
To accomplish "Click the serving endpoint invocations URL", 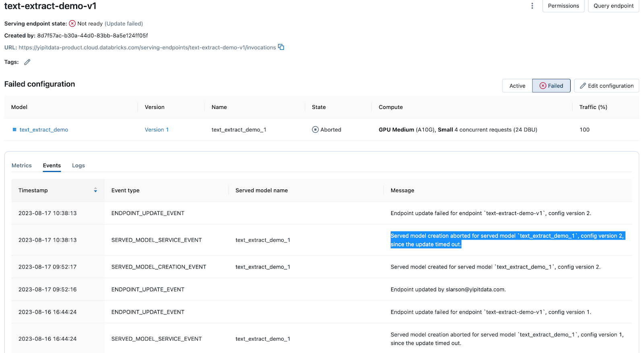I will pyautogui.click(x=147, y=47).
